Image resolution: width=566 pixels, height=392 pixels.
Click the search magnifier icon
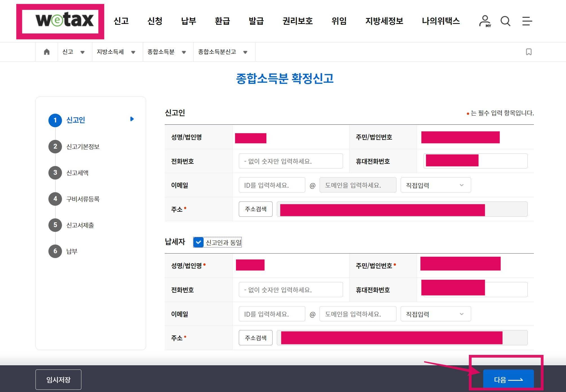pyautogui.click(x=505, y=21)
